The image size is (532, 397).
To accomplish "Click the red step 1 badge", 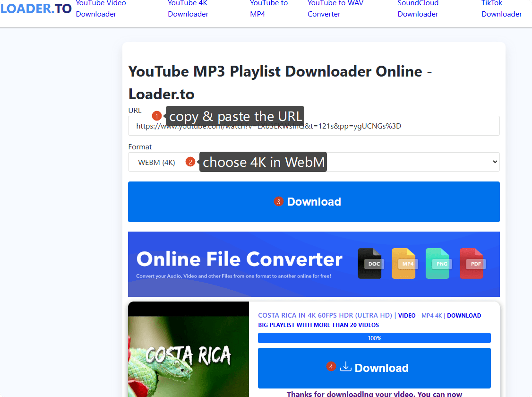I will click(x=157, y=116).
